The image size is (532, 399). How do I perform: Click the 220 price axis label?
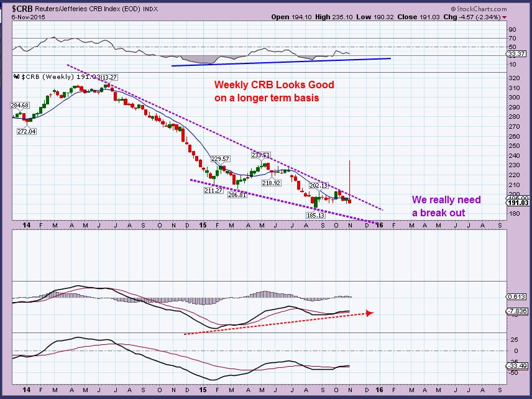tap(515, 175)
